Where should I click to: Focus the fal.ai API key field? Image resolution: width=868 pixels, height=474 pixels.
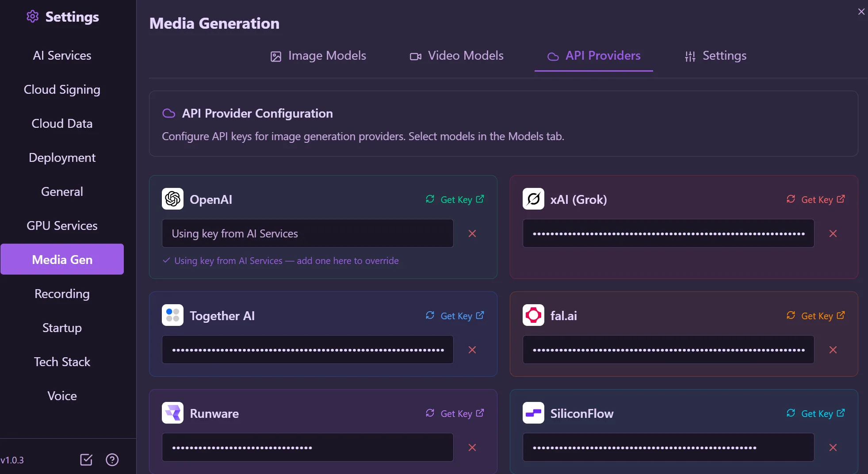point(668,350)
